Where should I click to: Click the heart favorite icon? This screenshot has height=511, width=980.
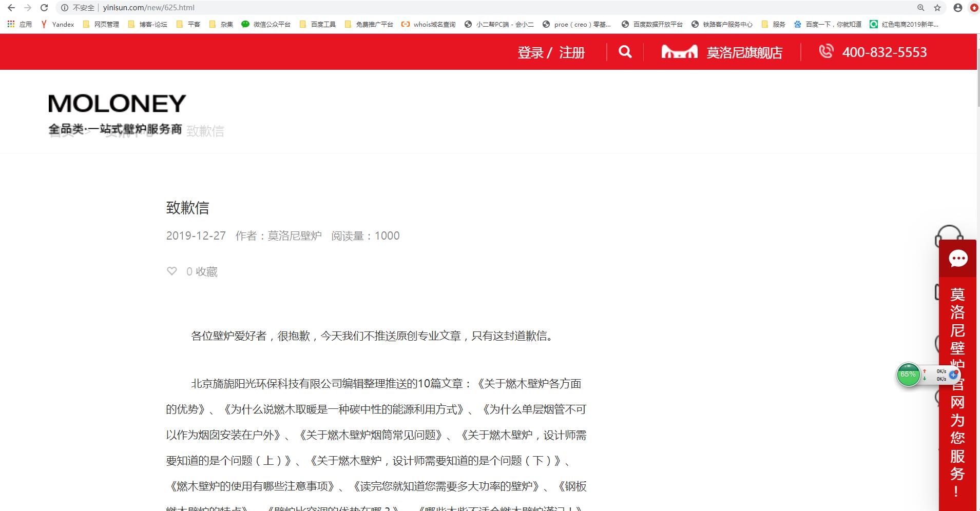pyautogui.click(x=172, y=271)
